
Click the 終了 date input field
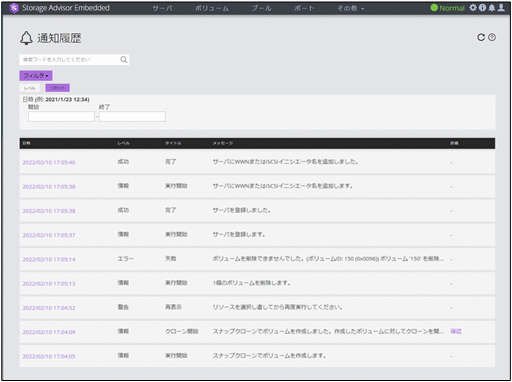132,117
